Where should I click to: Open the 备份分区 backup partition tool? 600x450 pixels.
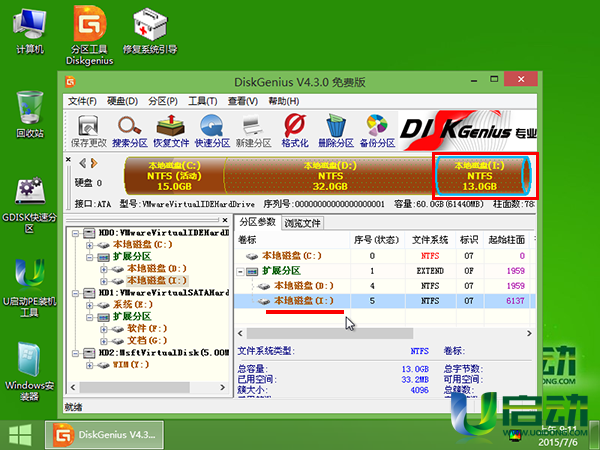point(377,131)
